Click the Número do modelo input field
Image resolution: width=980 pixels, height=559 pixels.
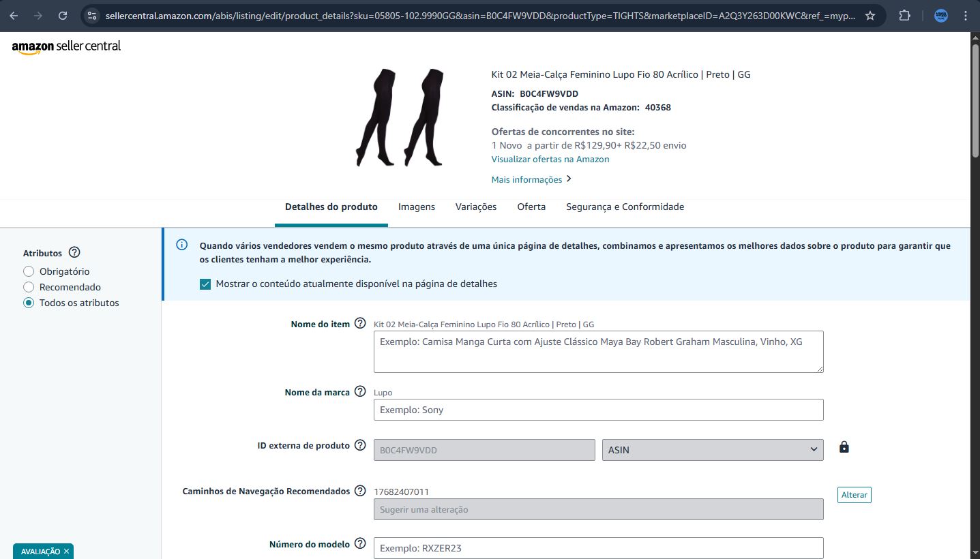pyautogui.click(x=599, y=548)
